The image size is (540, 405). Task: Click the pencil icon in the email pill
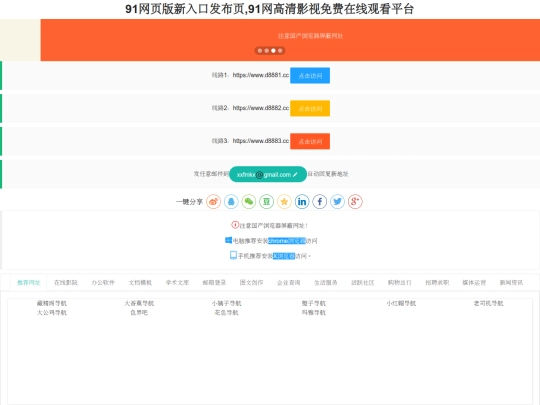click(295, 175)
